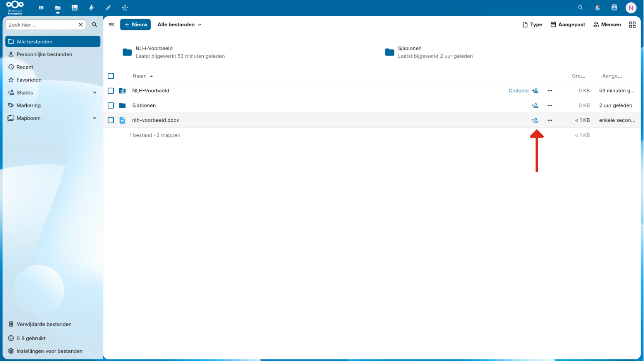Select the NLH-Voorbeeld folder checkbox
The width and height of the screenshot is (644, 361).
pyautogui.click(x=111, y=91)
